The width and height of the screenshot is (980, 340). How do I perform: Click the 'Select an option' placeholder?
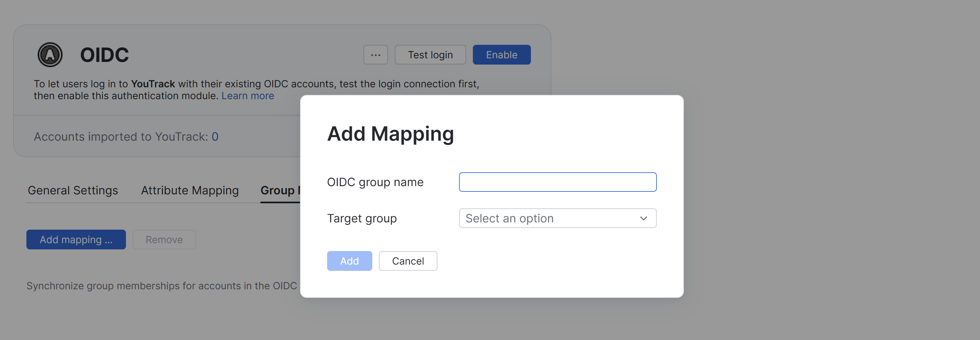[x=509, y=218]
